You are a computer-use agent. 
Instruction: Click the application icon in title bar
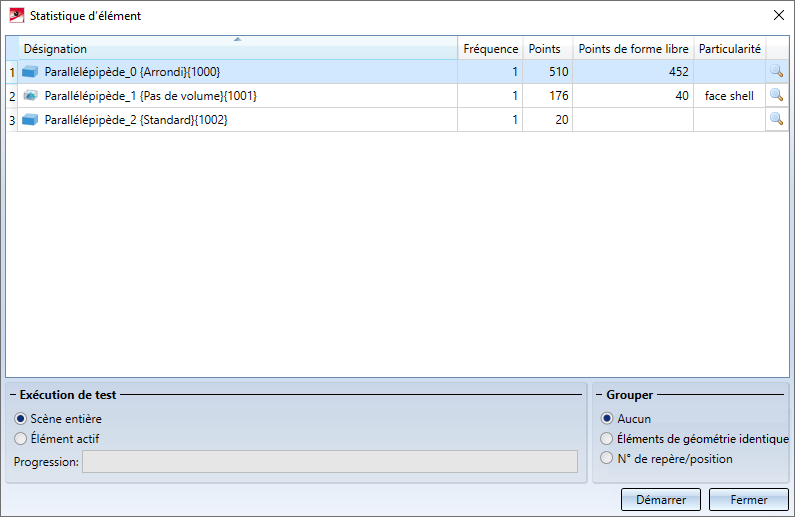[x=17, y=16]
